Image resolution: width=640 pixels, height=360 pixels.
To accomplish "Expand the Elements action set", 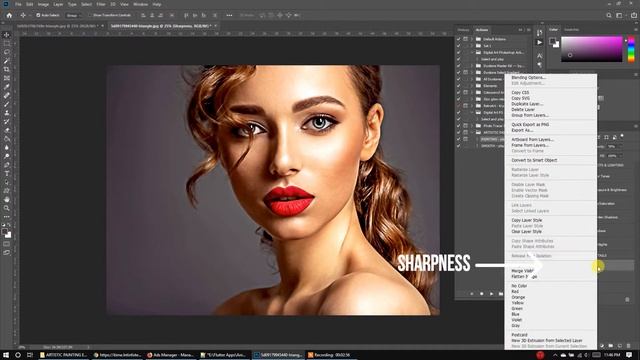I will pyautogui.click(x=472, y=86).
